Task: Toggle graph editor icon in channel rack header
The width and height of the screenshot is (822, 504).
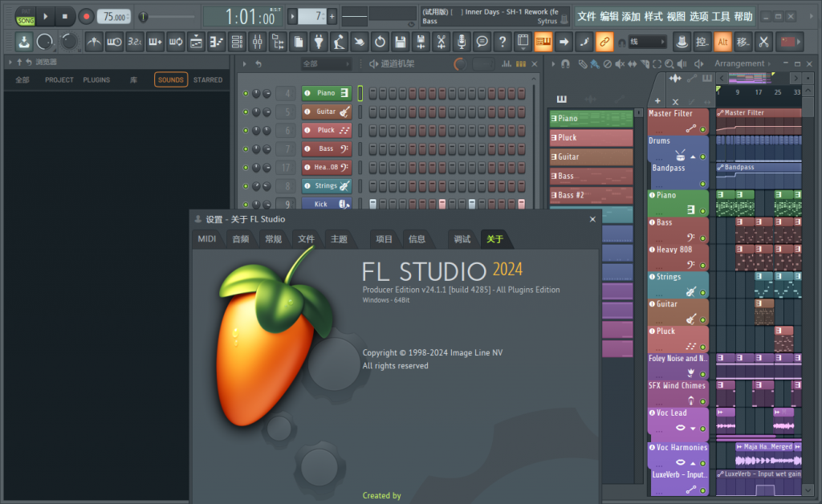Action: 507,64
